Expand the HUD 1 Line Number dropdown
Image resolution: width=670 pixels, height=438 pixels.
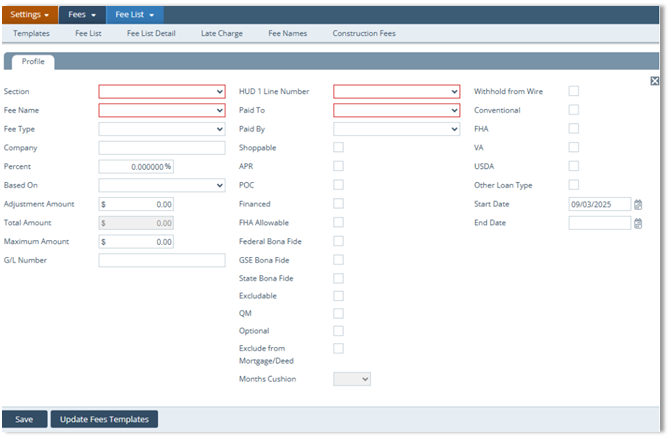coord(396,91)
